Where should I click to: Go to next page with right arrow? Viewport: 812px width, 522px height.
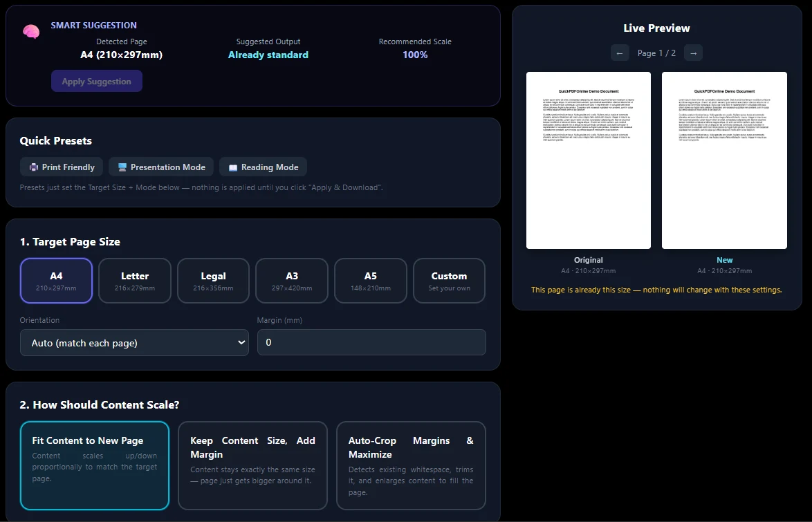pos(694,53)
